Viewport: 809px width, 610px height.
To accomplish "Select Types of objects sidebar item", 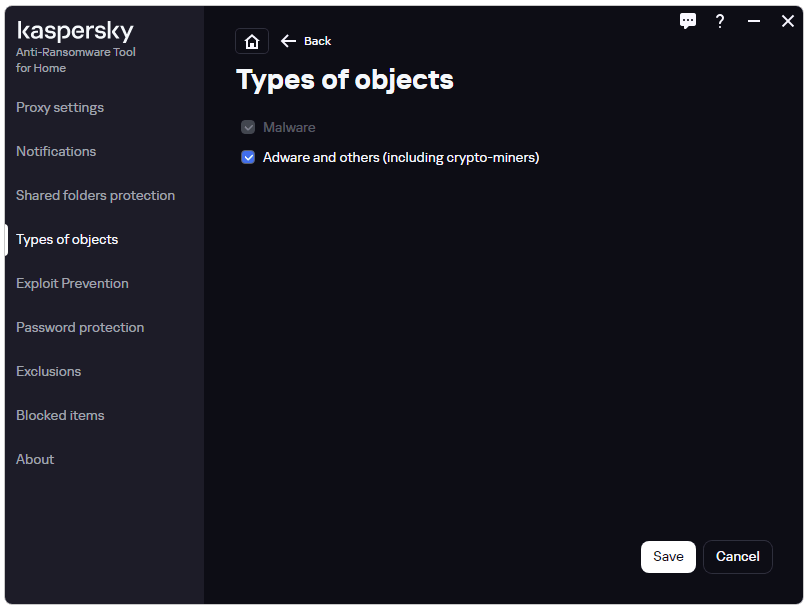I will [67, 239].
